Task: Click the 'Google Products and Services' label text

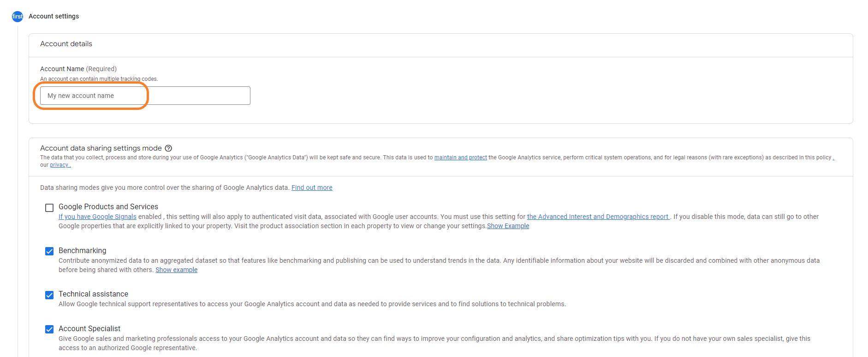Action: (108, 206)
